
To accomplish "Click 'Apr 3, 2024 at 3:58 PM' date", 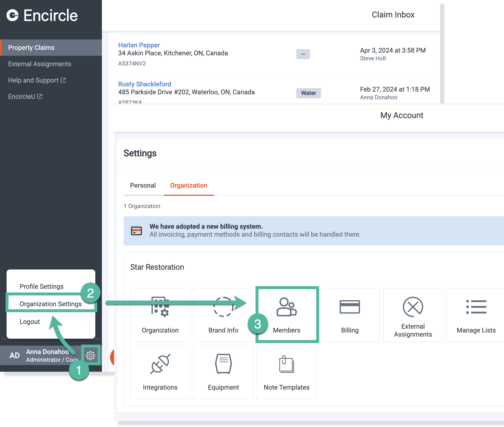I will 393,50.
